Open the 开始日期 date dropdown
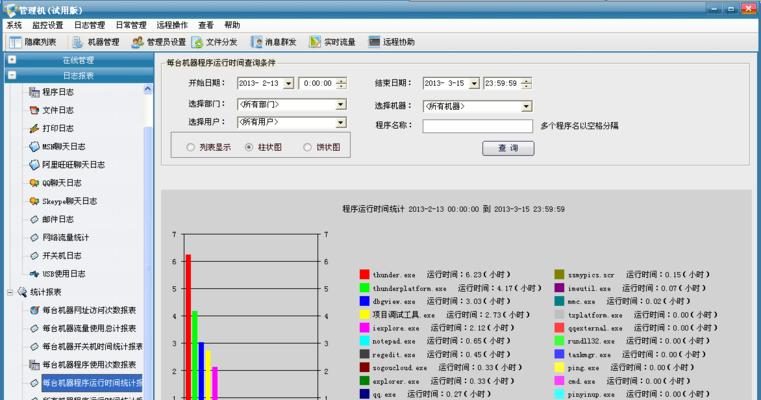761x400 pixels. pos(288,83)
